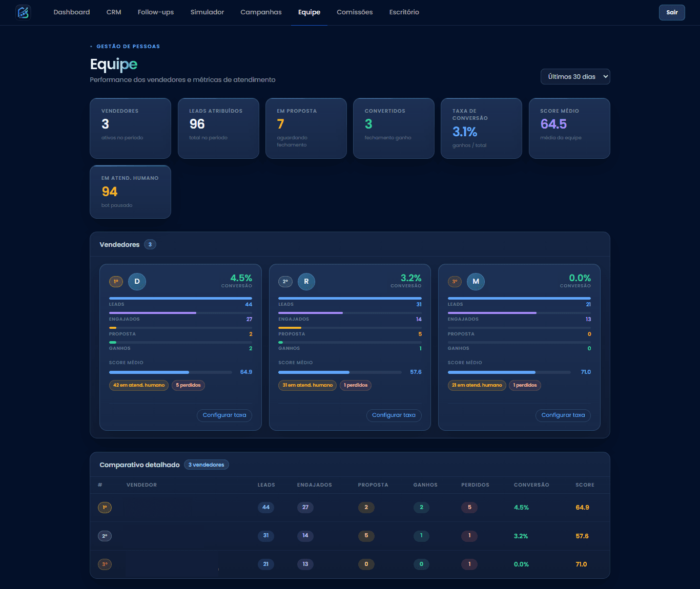Click the app logo icon
700x589 pixels.
pyautogui.click(x=23, y=12)
